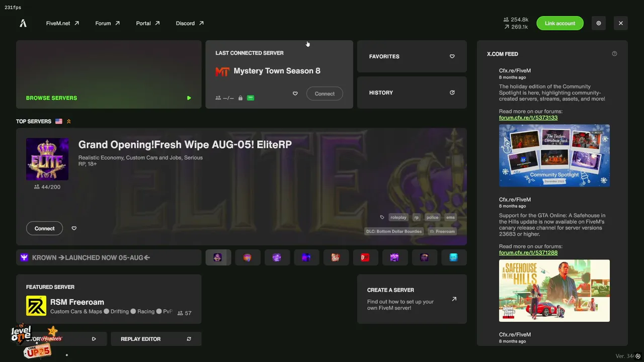Click the EliteRP crown server logo
The image size is (644, 362).
pos(47,159)
